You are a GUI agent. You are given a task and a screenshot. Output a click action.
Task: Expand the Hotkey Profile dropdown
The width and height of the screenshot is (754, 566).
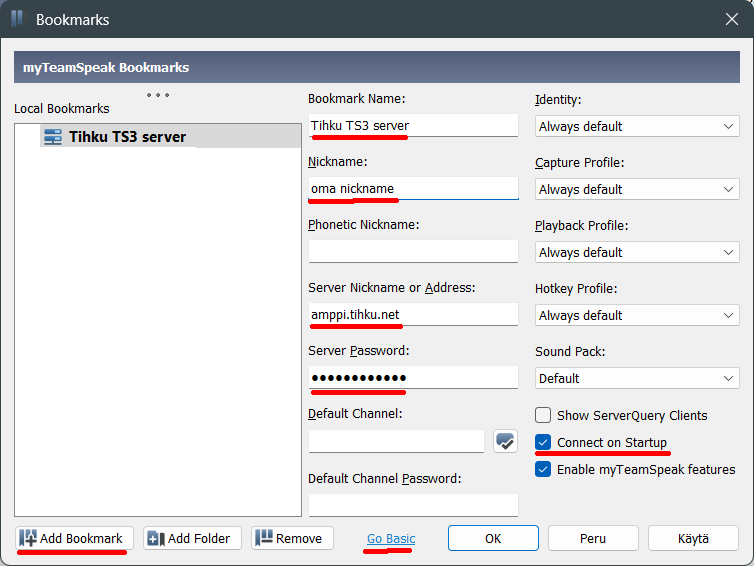pos(637,315)
